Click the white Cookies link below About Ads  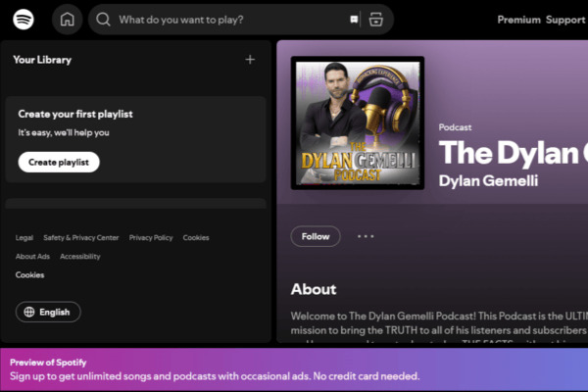29,274
